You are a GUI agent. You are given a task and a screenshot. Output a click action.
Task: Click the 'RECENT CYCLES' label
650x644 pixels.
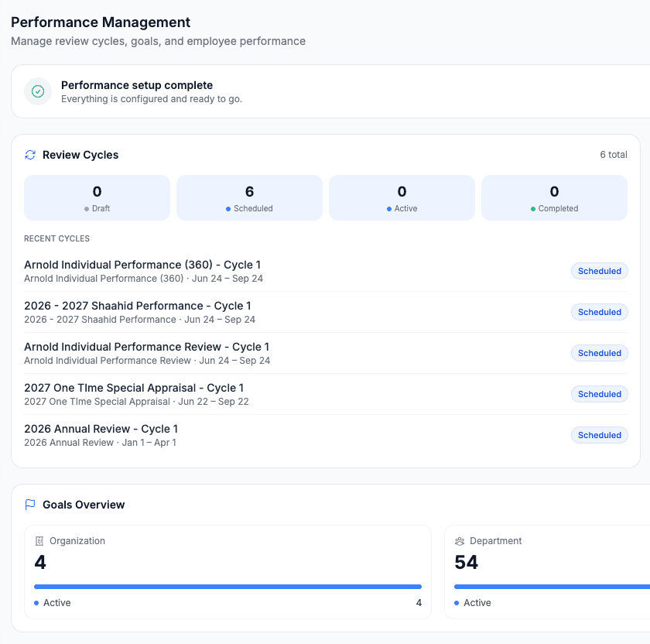point(56,238)
